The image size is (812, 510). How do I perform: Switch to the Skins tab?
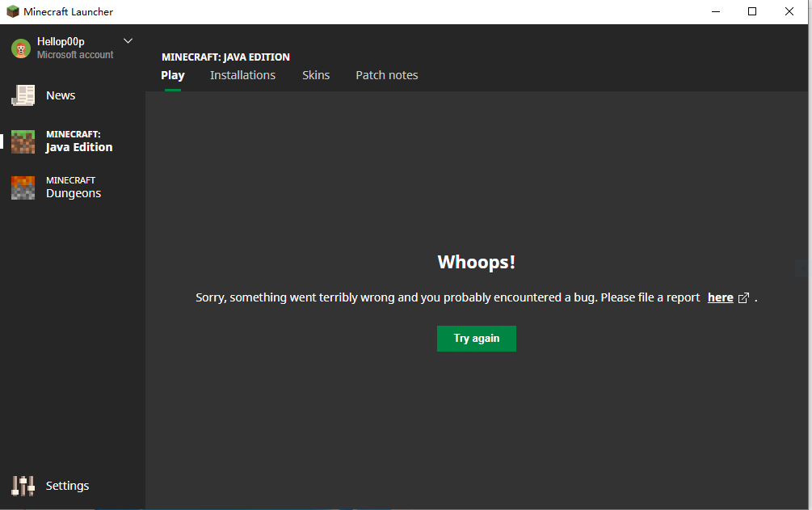316,75
